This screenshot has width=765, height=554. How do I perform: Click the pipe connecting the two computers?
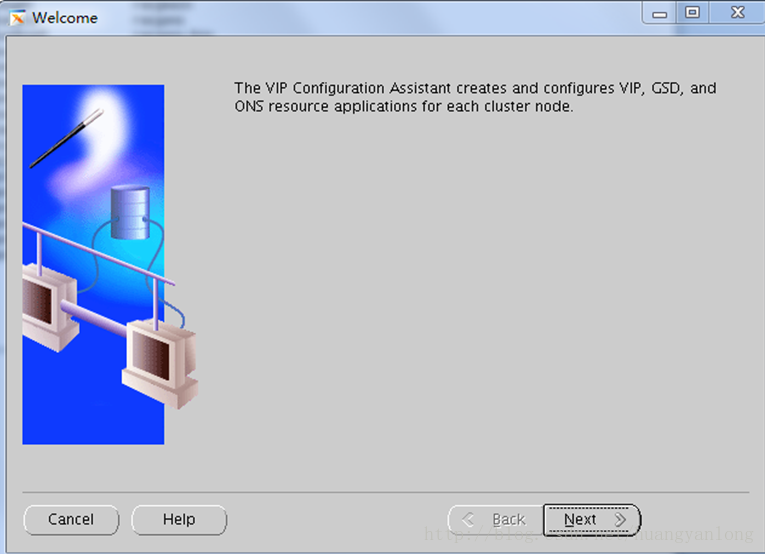[x=93, y=319]
